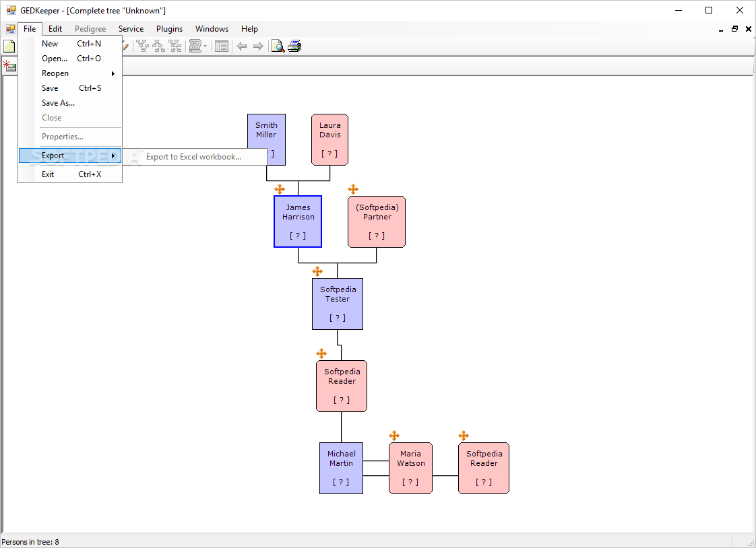Click the New file toolbar icon

[x=9, y=46]
